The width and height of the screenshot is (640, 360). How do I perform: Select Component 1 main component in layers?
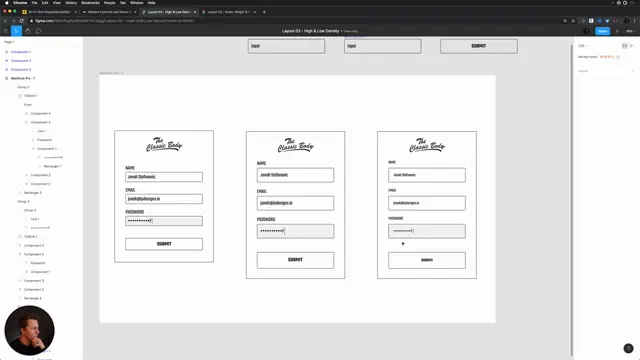click(21, 52)
